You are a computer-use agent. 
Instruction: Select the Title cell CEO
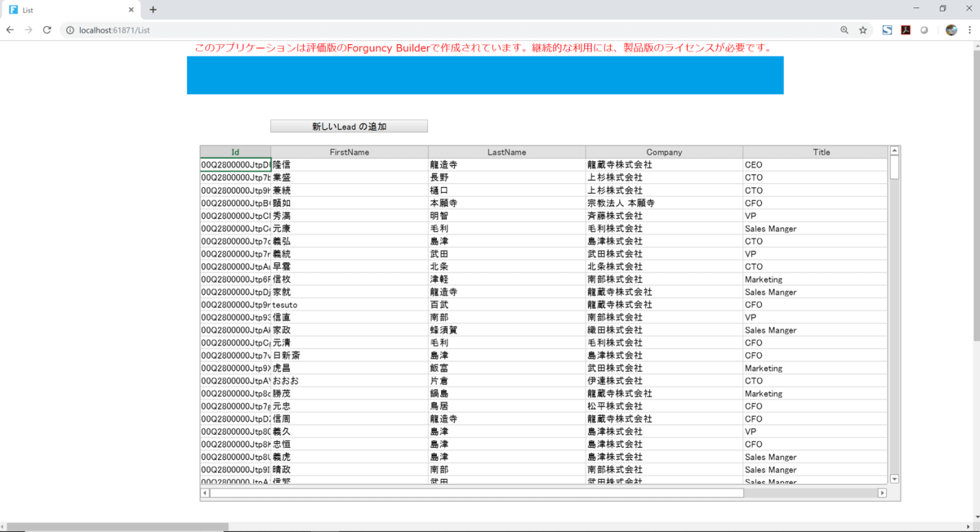pos(815,165)
